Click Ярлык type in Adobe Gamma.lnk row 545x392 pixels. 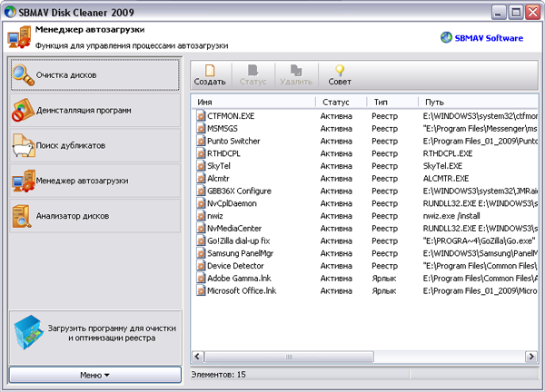coord(383,278)
